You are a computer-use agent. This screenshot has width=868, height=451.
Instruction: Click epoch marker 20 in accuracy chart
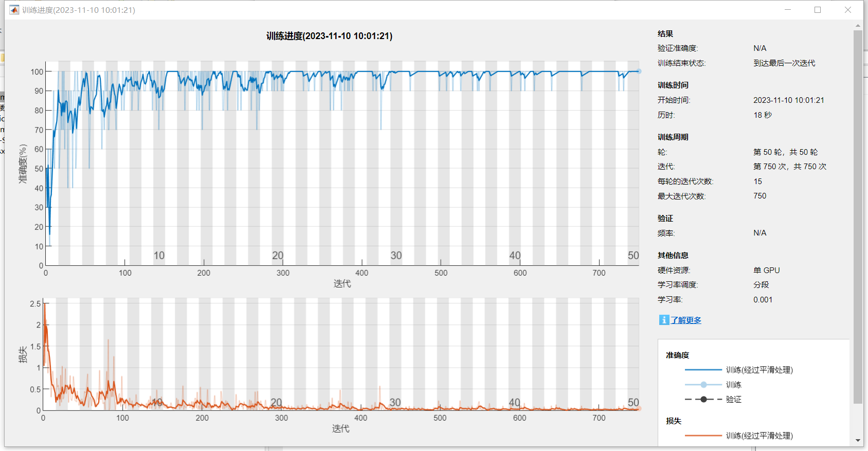tap(278, 256)
